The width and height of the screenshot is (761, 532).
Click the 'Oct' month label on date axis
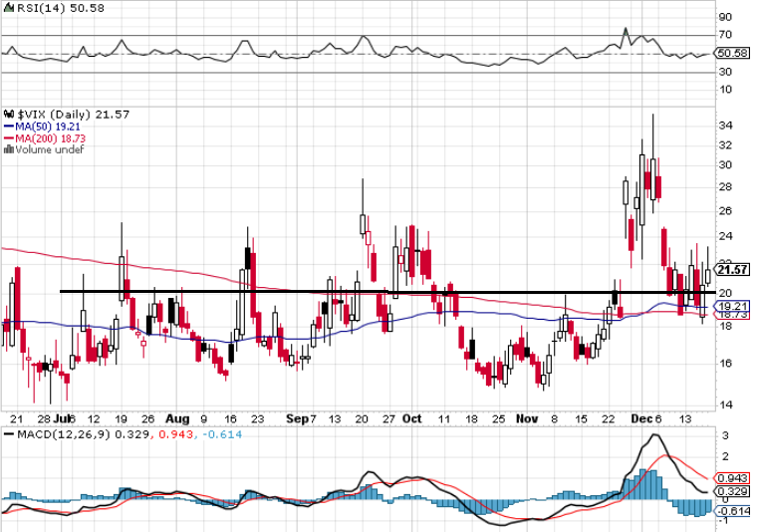pyautogui.click(x=412, y=418)
